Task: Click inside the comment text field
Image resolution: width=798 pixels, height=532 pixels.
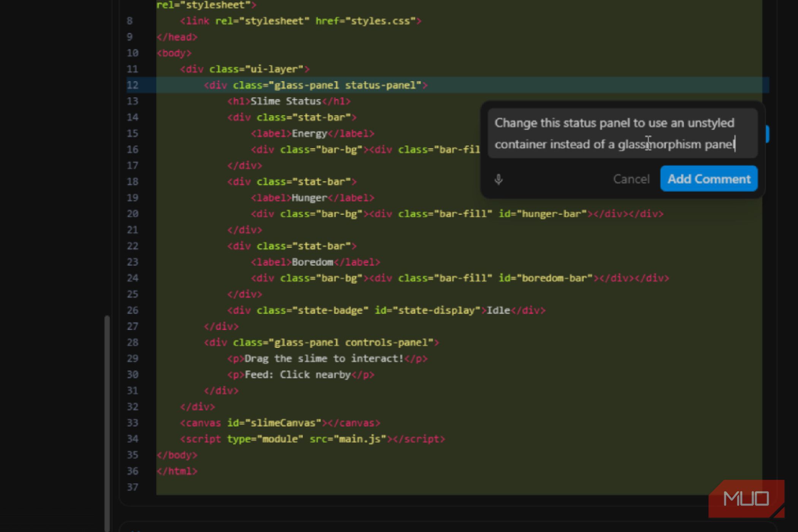Action: [622, 133]
